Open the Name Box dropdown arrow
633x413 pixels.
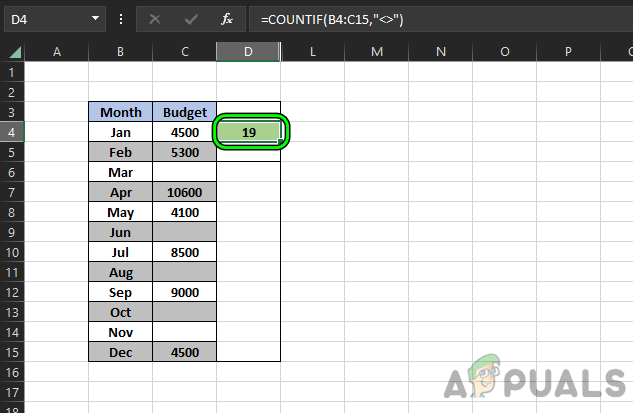click(x=95, y=18)
